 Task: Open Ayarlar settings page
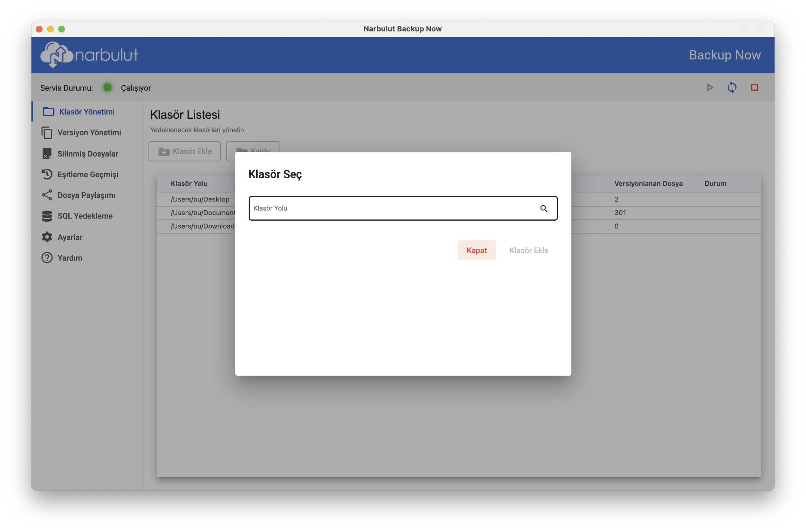(x=70, y=237)
